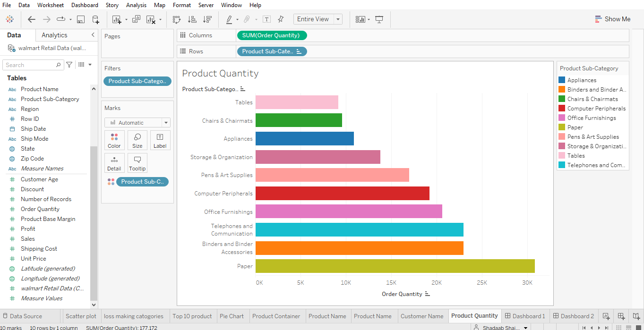
Task: Click the New Worksheet tab icon at bottom
Action: click(606, 316)
